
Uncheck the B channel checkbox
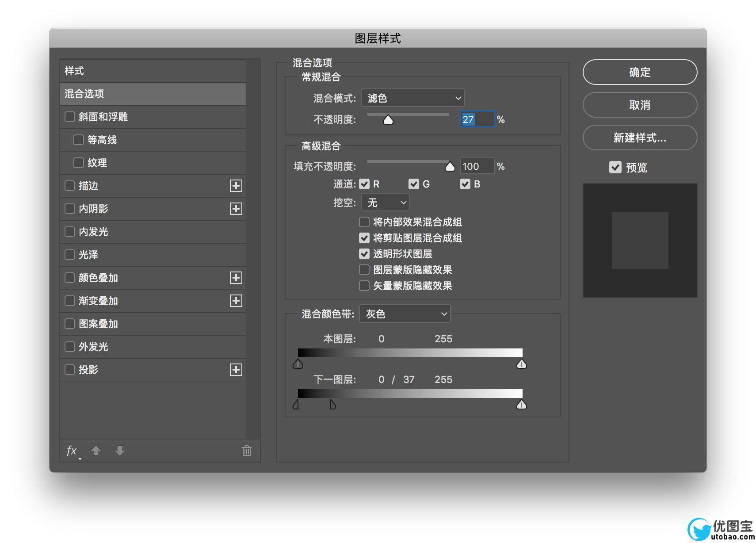(465, 184)
